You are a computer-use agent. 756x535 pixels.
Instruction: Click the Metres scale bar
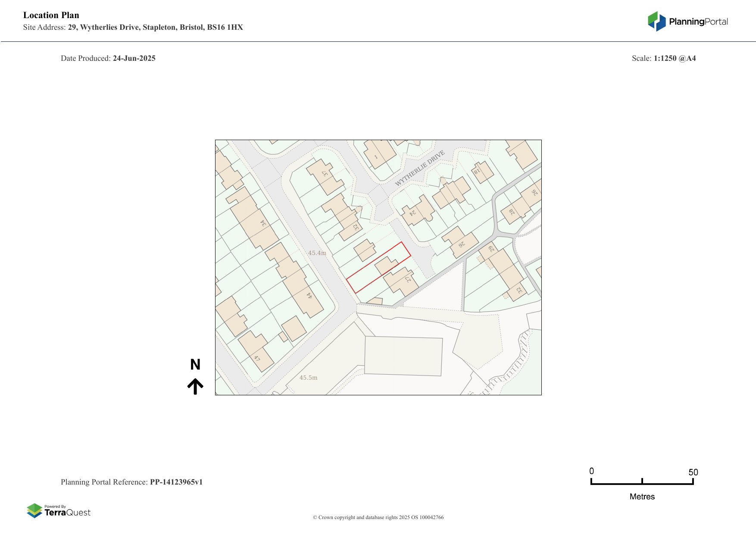pyautogui.click(x=642, y=484)
